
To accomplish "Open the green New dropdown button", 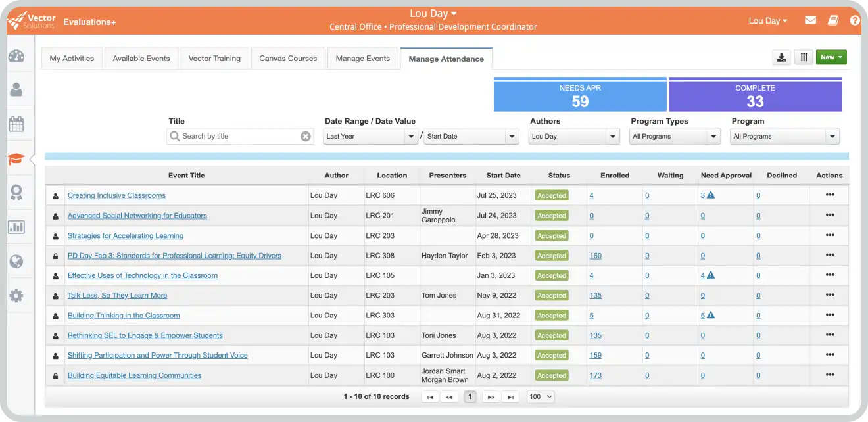I will 831,57.
